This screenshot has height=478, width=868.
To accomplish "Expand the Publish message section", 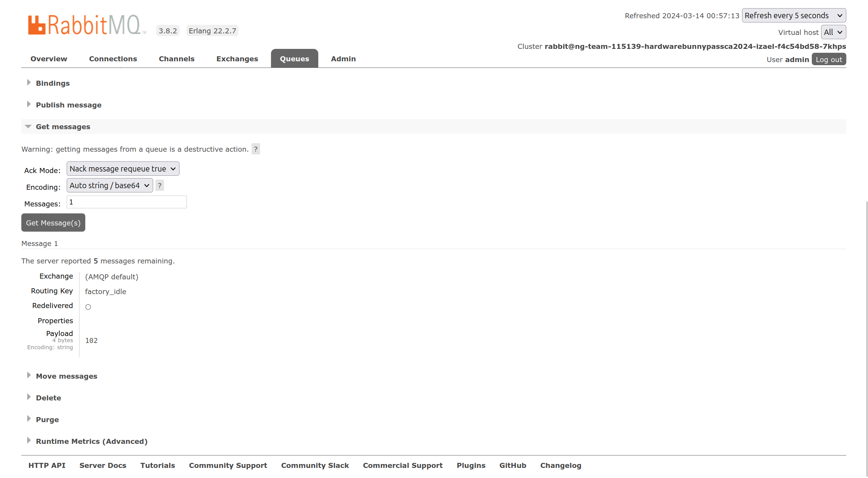I will (x=69, y=105).
